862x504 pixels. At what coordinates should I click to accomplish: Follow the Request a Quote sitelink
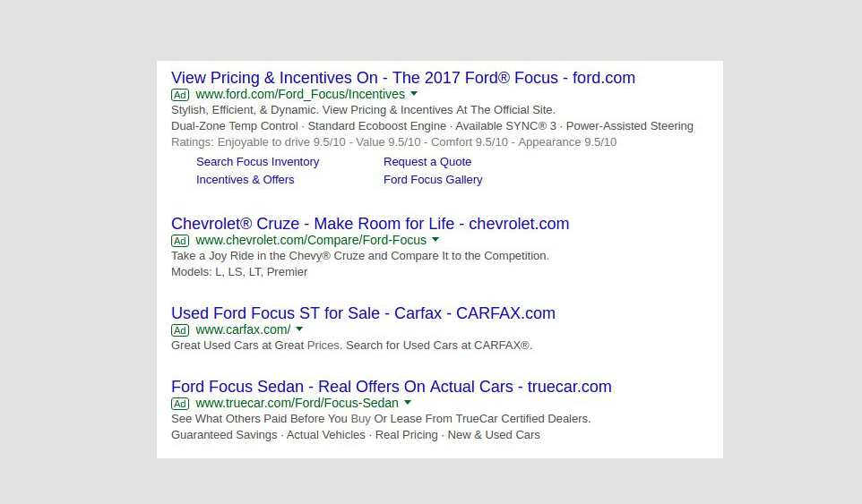click(427, 162)
